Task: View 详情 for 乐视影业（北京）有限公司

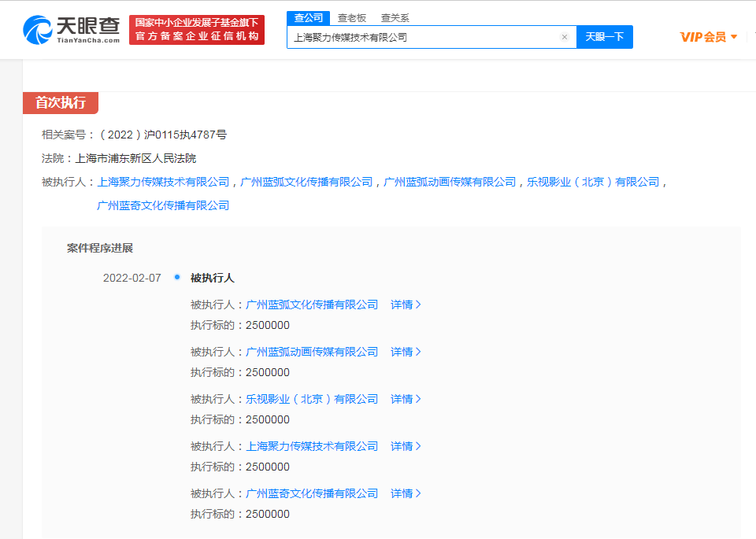Action: (x=406, y=399)
